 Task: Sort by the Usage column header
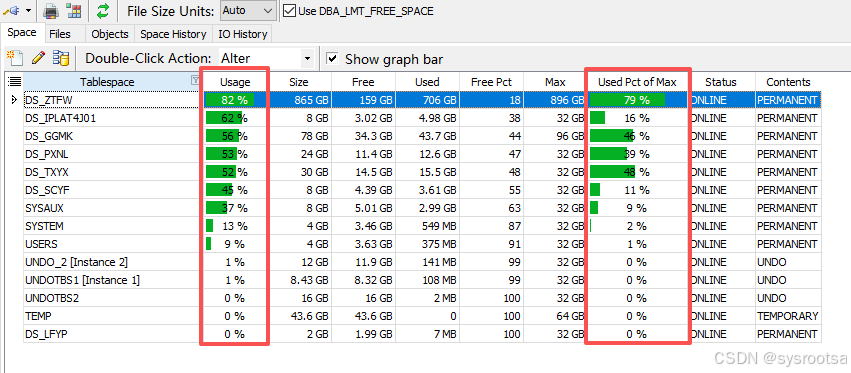pyautogui.click(x=235, y=82)
